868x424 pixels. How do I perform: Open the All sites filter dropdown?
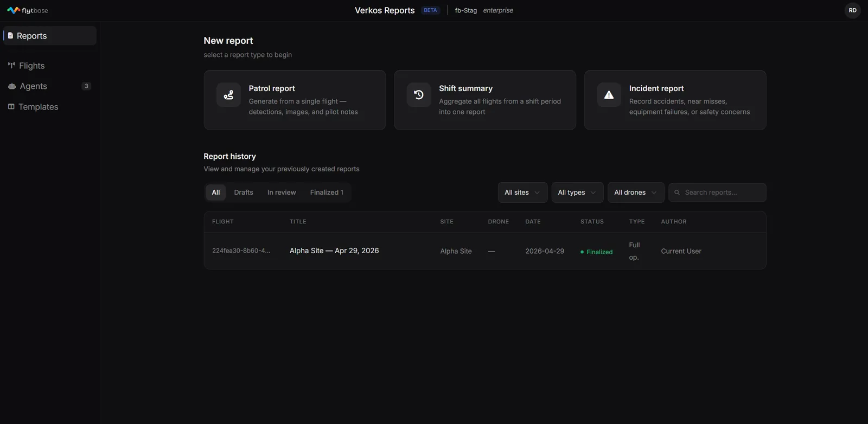click(x=522, y=192)
